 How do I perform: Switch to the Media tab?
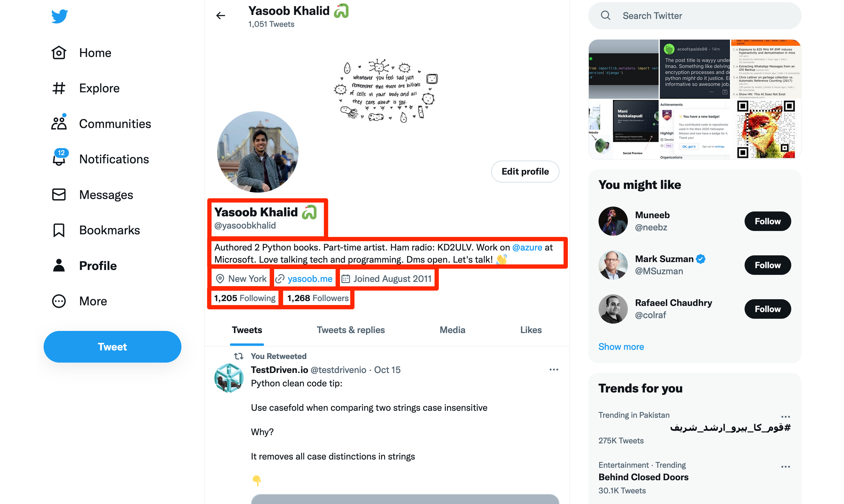[x=452, y=330]
